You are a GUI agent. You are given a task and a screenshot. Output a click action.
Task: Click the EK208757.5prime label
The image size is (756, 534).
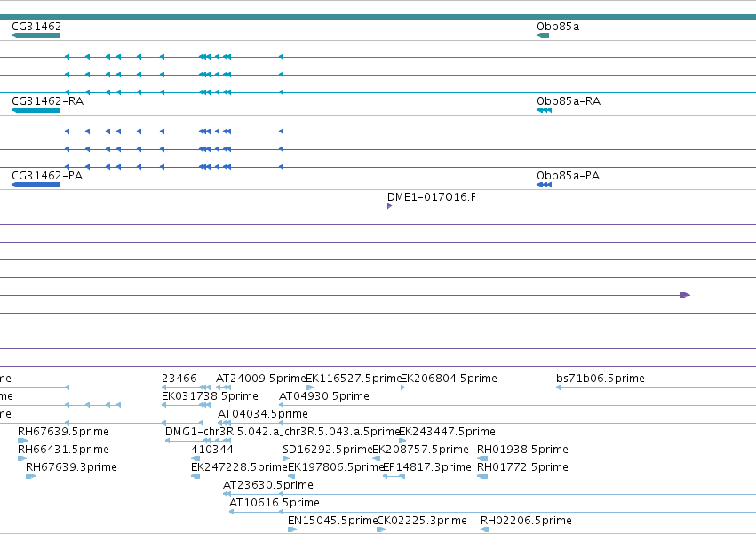(420, 450)
